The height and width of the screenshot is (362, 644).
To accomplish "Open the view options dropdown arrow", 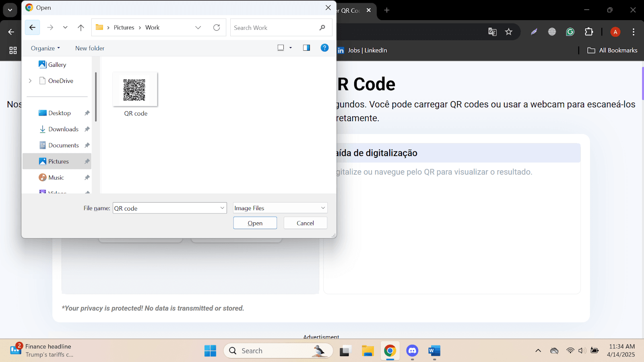I will point(291,48).
